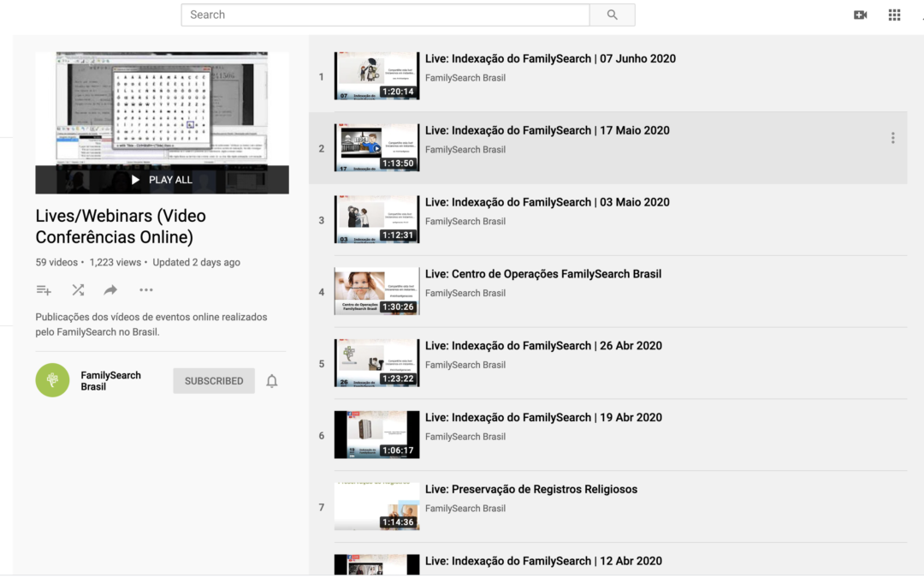Screen dimensions: 924x578
Task: Click the SUBSCRIBED button
Action: 214,381
